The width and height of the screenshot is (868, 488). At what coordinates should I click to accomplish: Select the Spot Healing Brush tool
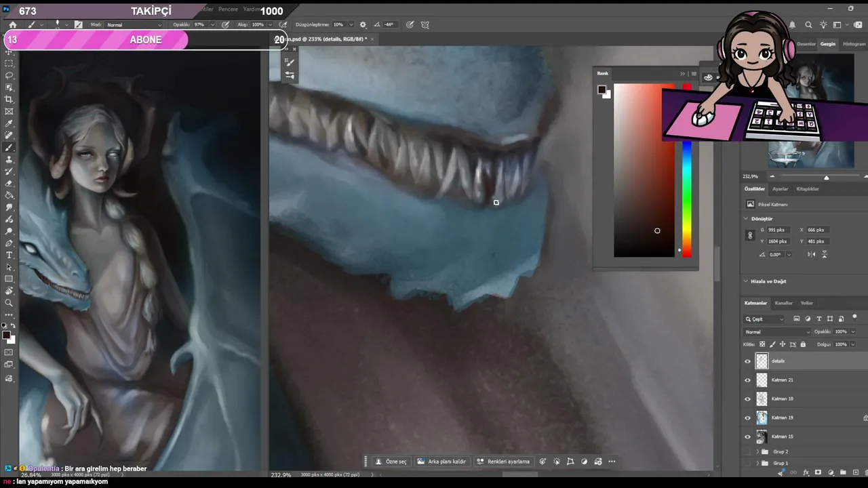9,136
